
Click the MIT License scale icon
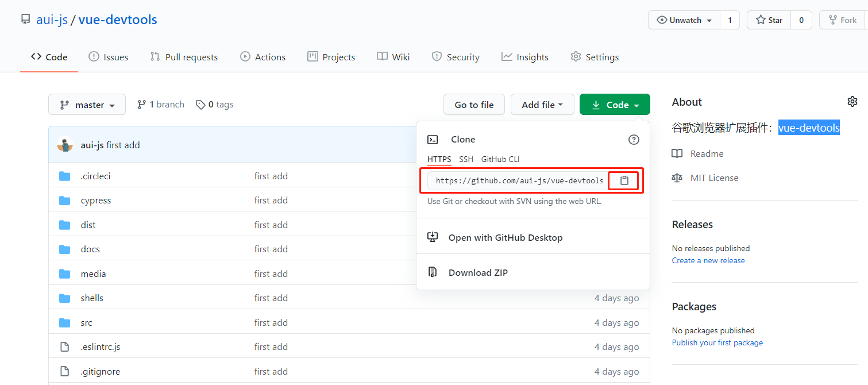pos(677,178)
